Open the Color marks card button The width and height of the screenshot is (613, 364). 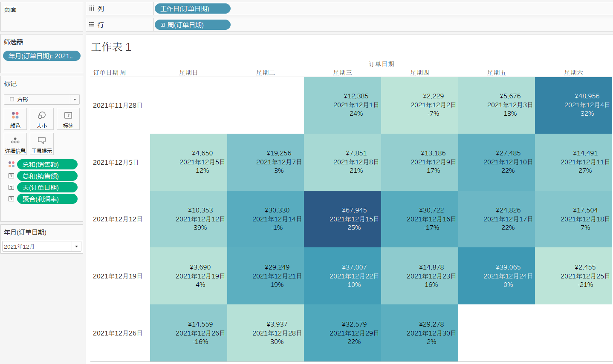pos(15,119)
